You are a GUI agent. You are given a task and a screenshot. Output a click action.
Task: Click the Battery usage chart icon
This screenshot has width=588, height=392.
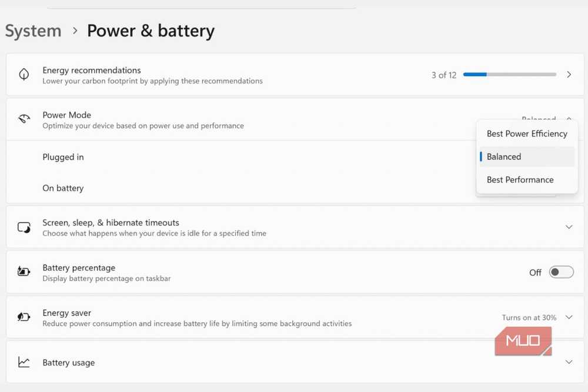[x=24, y=362]
